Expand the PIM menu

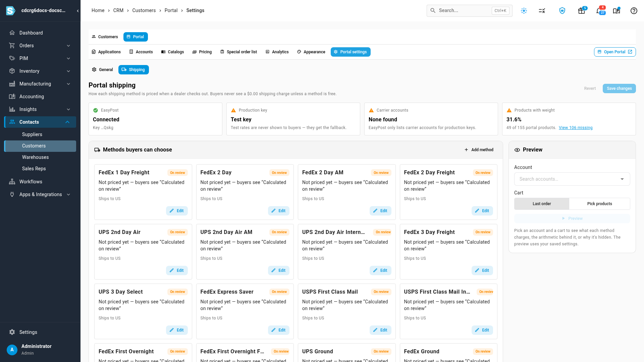pyautogui.click(x=68, y=58)
